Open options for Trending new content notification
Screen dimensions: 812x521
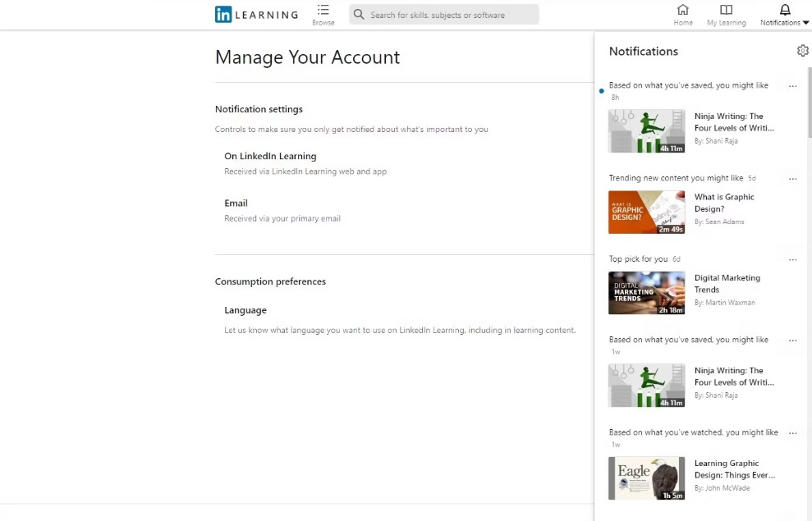point(793,179)
